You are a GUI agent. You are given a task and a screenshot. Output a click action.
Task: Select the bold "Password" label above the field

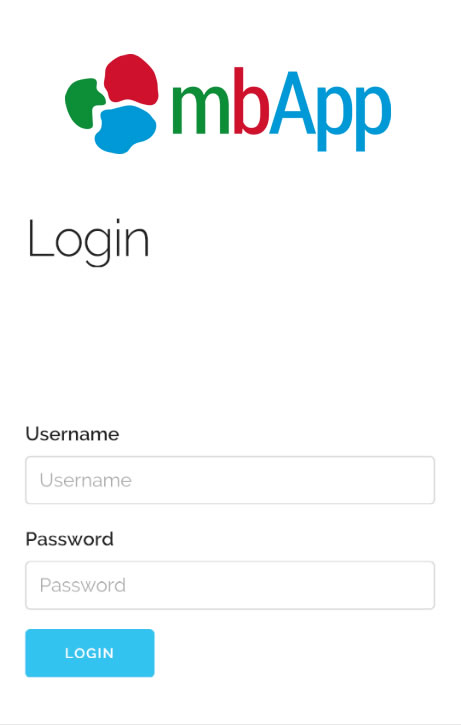pyautogui.click(x=69, y=539)
